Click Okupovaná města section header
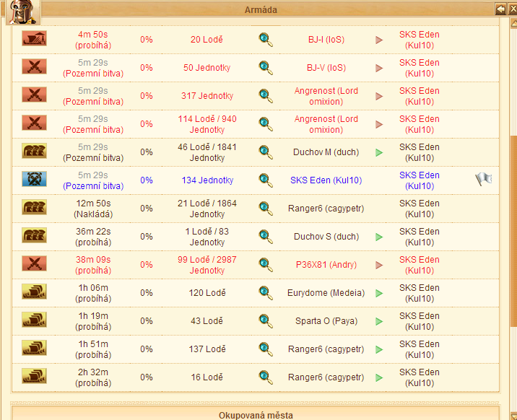 pos(256,414)
